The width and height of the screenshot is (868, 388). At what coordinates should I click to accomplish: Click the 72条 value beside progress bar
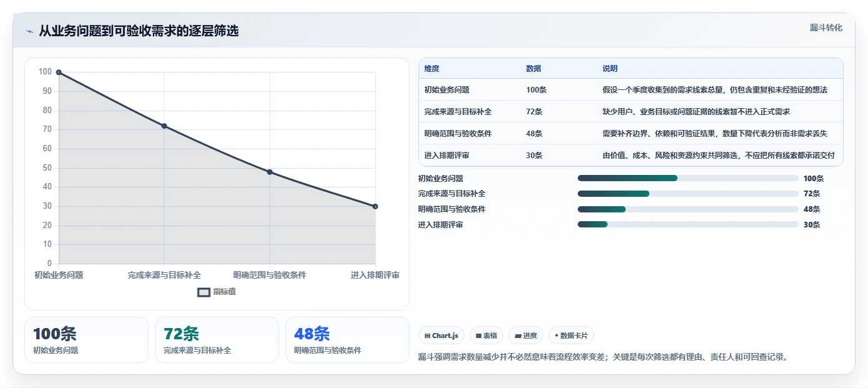coord(812,194)
